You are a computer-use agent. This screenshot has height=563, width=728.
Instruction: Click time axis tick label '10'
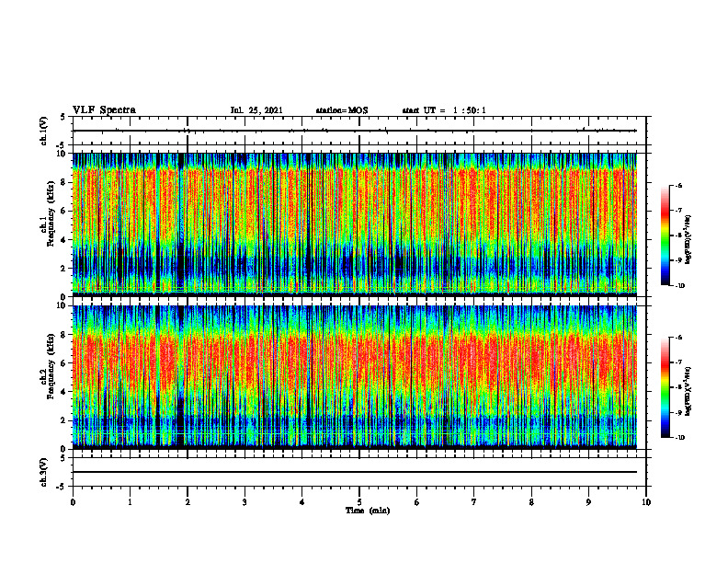(x=646, y=502)
